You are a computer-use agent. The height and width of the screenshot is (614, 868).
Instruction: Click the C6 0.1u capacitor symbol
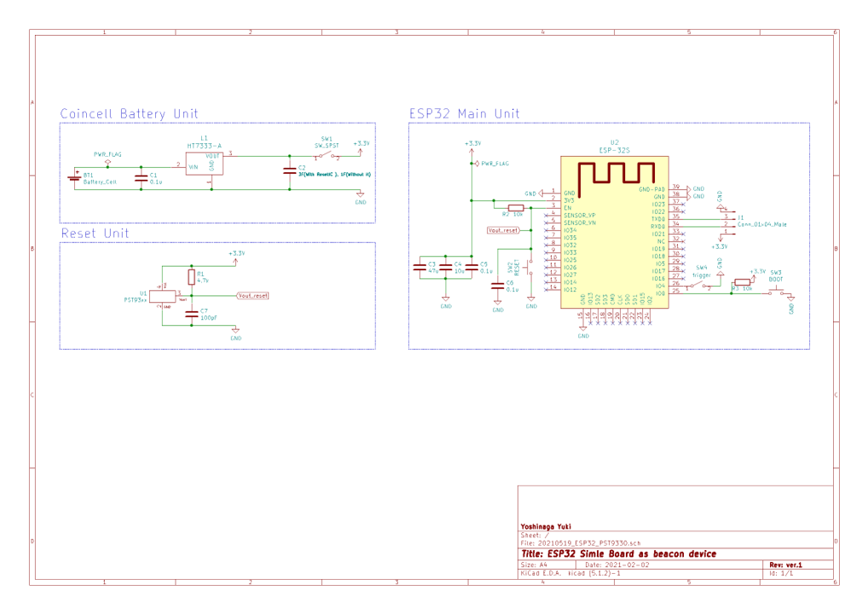coord(498,286)
